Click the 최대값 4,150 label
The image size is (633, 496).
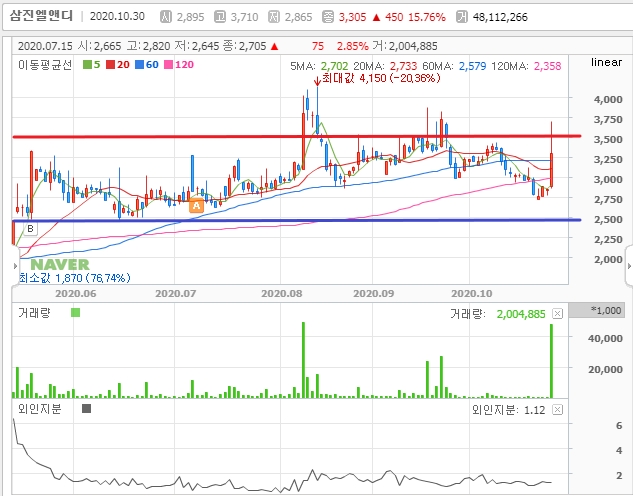[381, 78]
